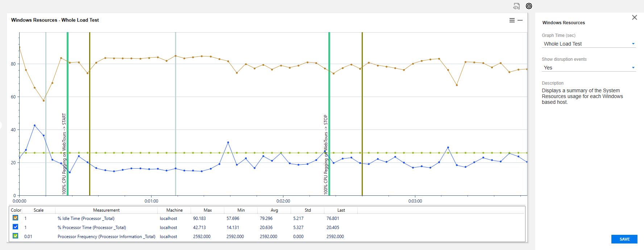The width and height of the screenshot is (644, 250).
Task: Select the % Idle Time measurement row
Action: (x=86, y=219)
